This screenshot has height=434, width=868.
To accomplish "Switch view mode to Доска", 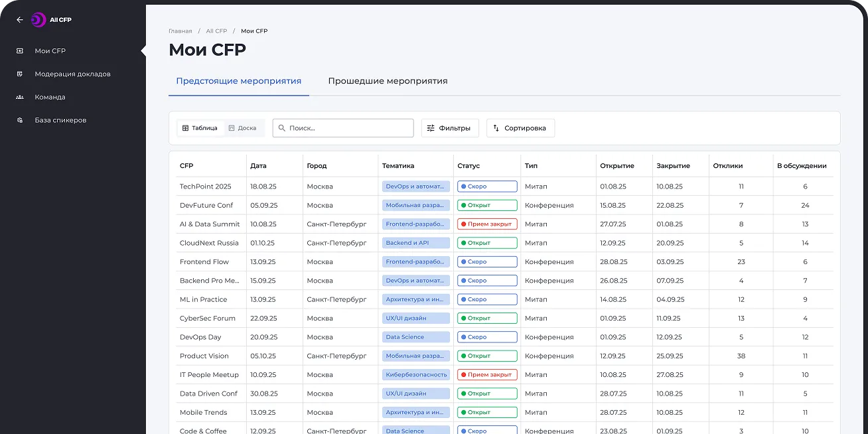I will [x=242, y=127].
